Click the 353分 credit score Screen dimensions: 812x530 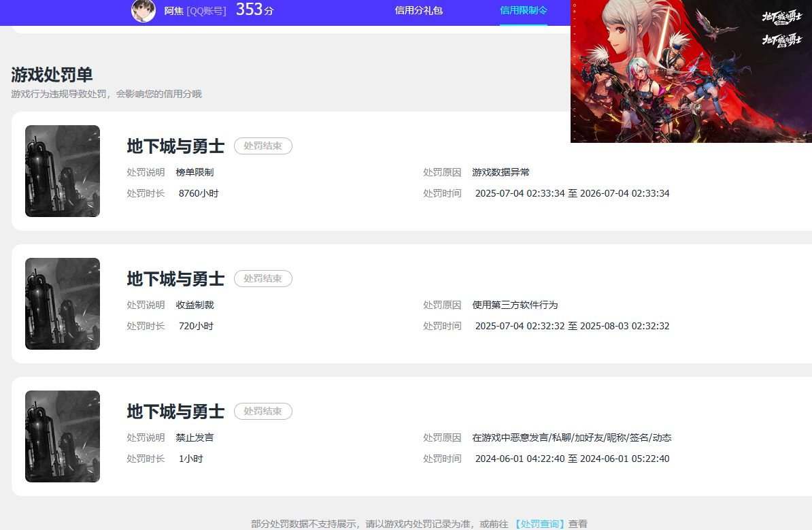254,10
